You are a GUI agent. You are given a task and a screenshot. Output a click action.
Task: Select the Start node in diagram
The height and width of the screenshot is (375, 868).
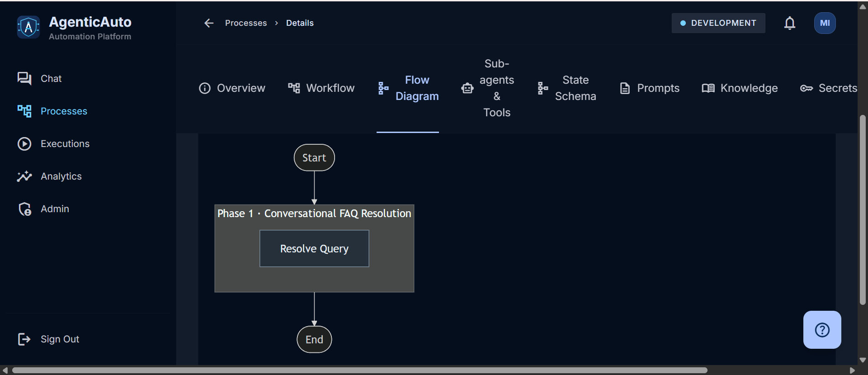click(x=314, y=158)
